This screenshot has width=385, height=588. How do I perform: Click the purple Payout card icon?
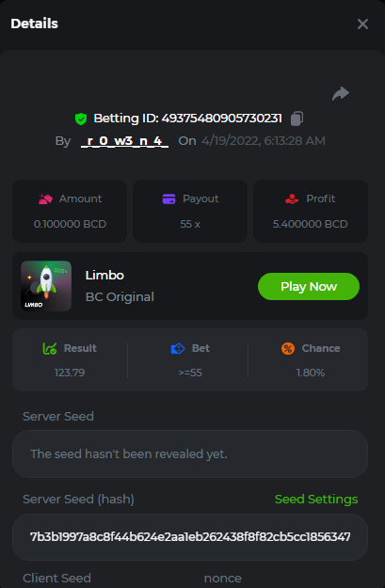(x=168, y=199)
